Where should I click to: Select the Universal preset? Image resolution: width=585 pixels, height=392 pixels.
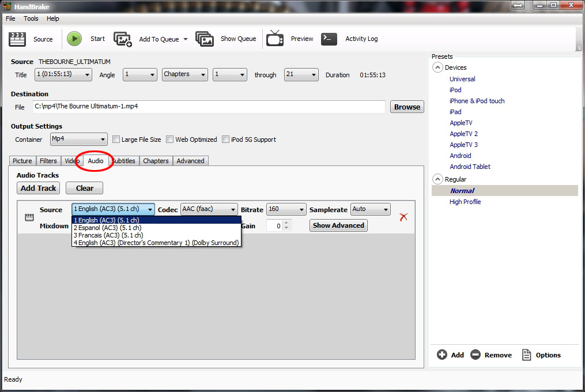pyautogui.click(x=462, y=79)
